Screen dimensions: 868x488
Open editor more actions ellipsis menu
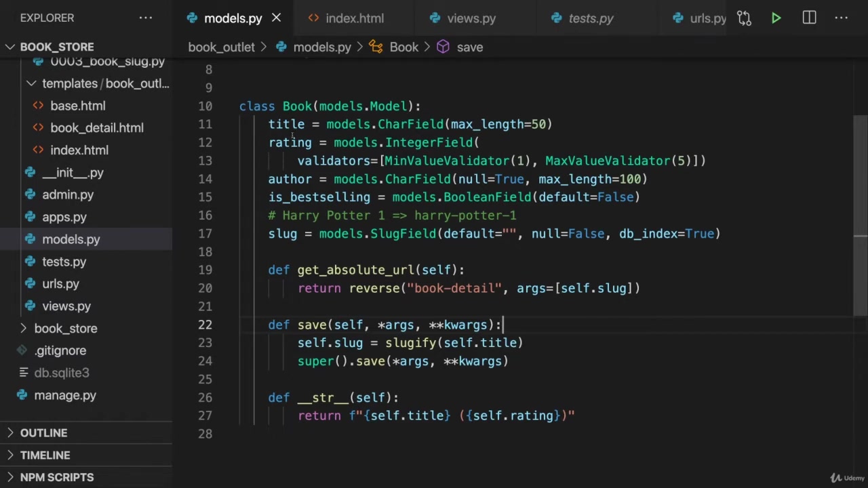pos(842,18)
